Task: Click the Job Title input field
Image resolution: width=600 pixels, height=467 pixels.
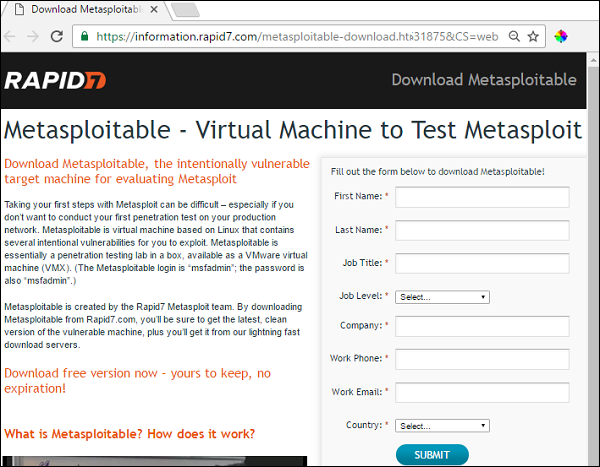Action: click(x=482, y=263)
